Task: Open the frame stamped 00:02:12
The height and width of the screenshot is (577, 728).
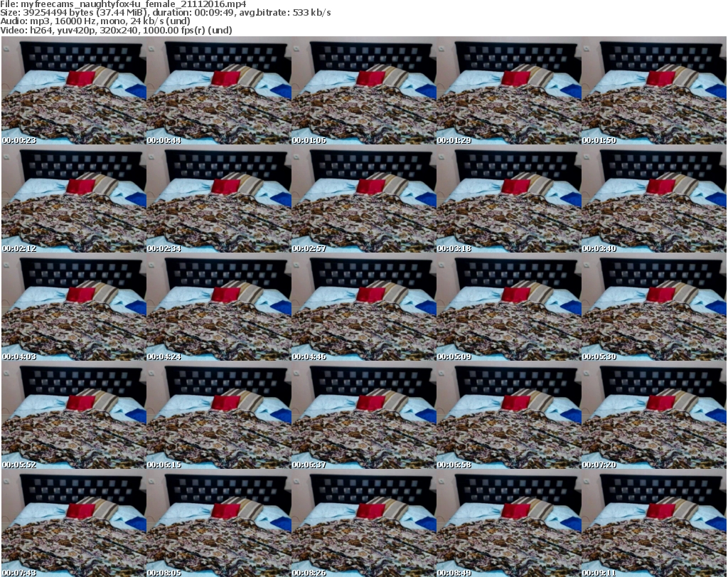Action: click(74, 198)
